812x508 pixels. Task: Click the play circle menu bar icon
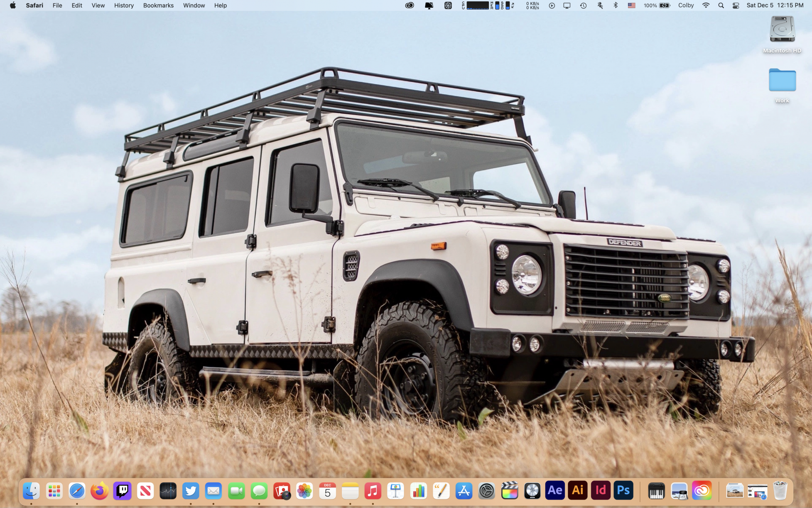tap(552, 5)
